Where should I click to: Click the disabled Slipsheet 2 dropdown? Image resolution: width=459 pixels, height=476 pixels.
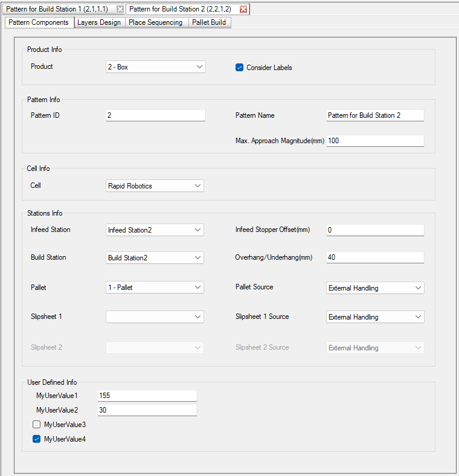point(155,347)
